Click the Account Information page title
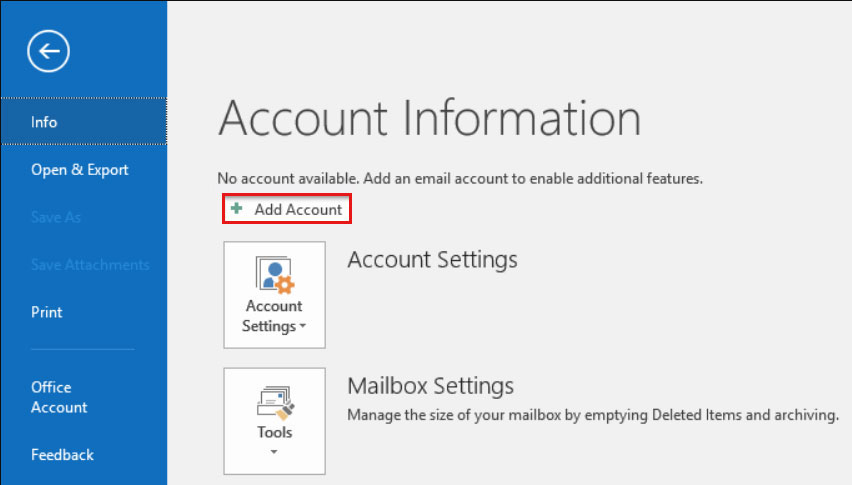 [x=429, y=118]
